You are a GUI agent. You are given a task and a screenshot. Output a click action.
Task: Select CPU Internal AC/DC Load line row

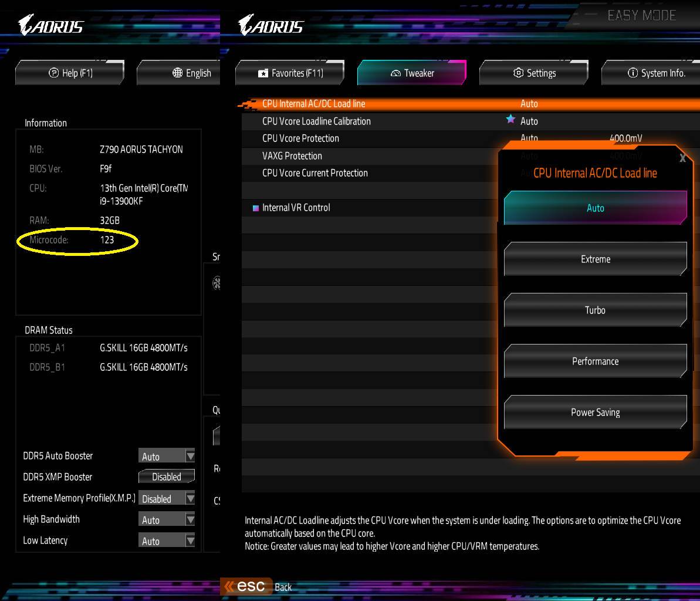click(471, 103)
